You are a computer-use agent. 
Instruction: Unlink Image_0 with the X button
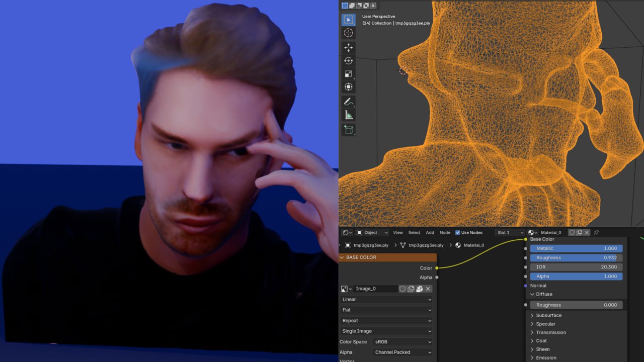point(428,289)
